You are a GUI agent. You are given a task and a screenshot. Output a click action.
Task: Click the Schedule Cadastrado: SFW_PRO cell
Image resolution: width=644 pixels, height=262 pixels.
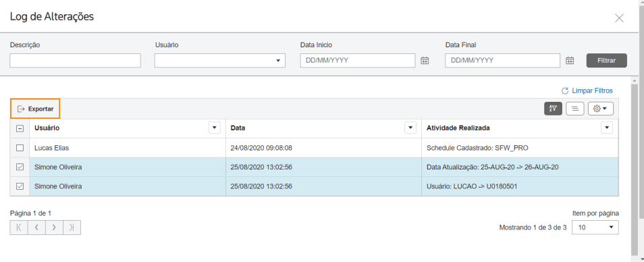coord(520,148)
